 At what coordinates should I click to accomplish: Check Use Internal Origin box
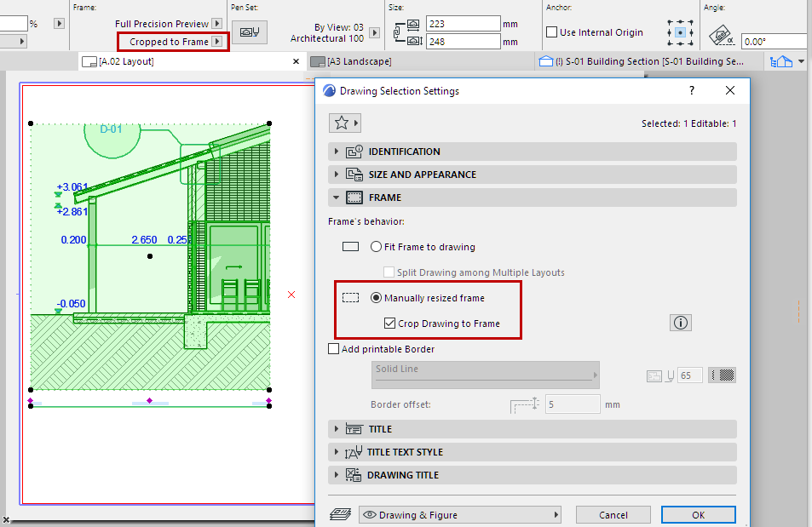coord(552,32)
